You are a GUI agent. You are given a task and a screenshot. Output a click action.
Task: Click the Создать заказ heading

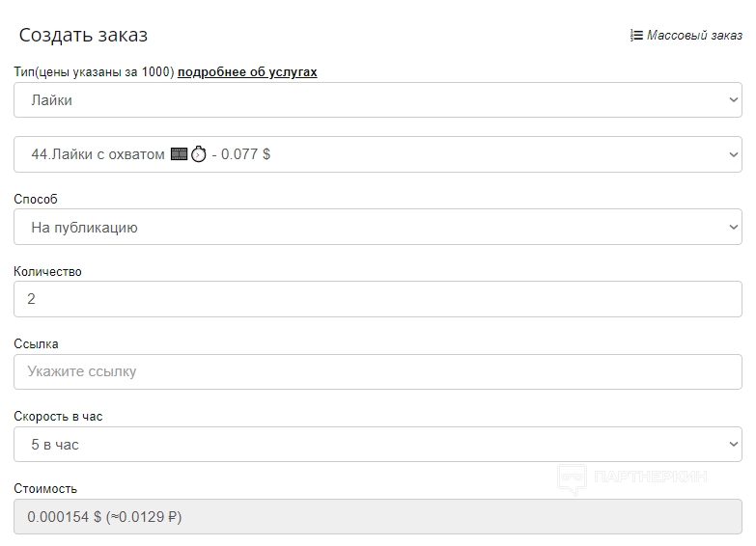tap(83, 36)
